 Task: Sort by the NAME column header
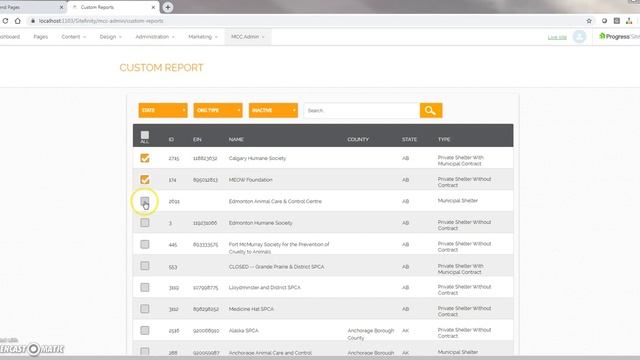[x=236, y=140]
